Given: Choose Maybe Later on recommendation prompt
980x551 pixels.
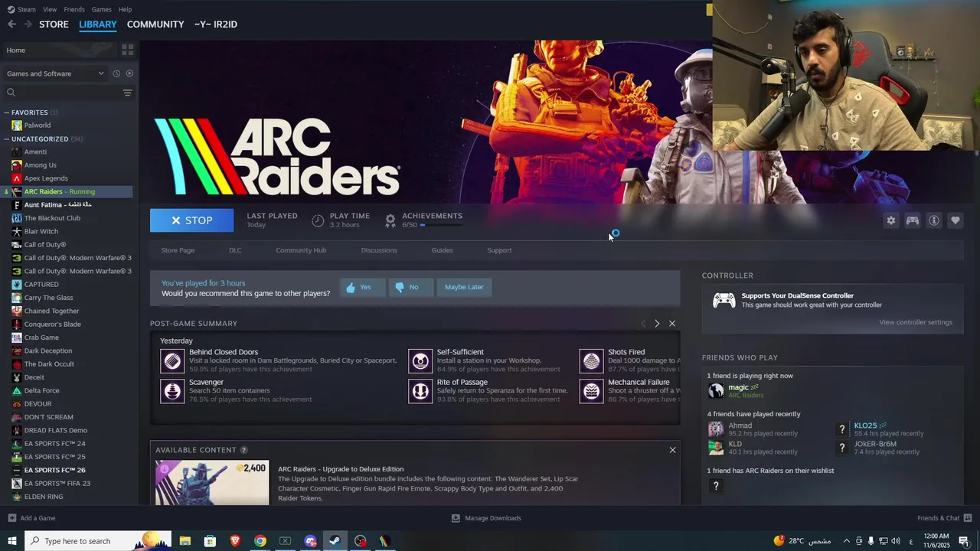Looking at the screenshot, I should click(464, 287).
